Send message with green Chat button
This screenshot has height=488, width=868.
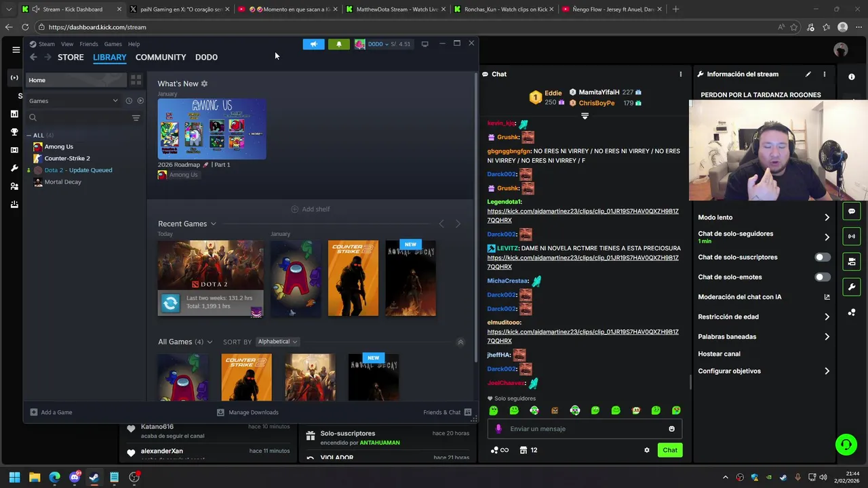click(x=670, y=450)
